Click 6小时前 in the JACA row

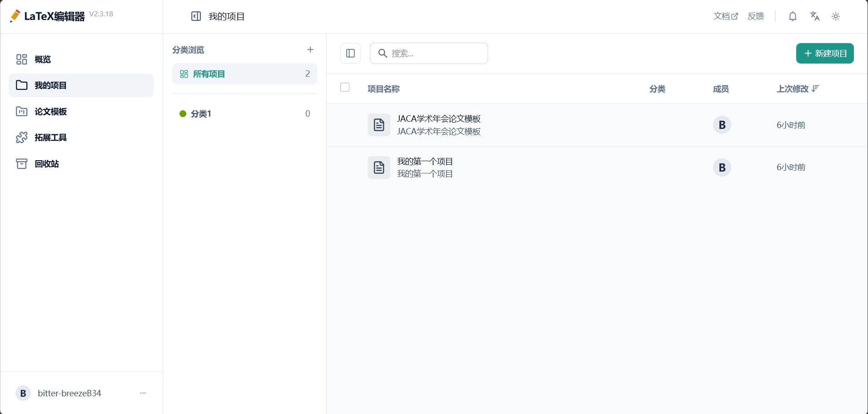click(791, 125)
